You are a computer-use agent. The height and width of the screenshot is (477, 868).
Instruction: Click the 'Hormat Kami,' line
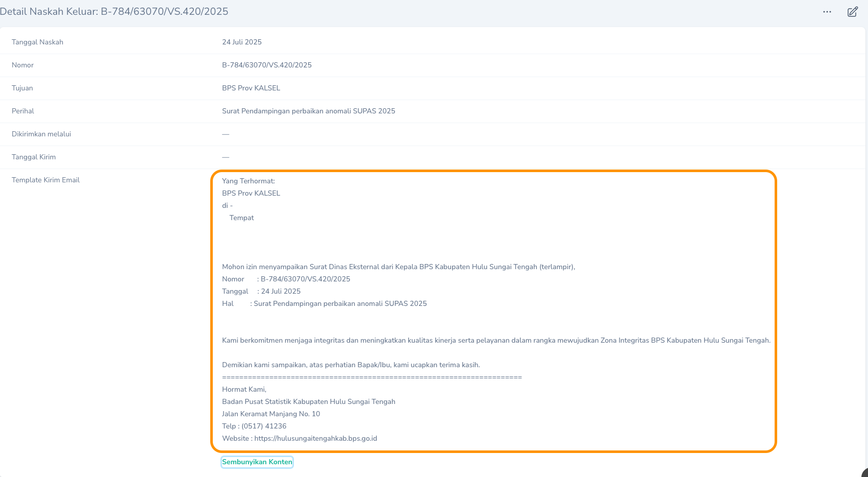click(244, 390)
